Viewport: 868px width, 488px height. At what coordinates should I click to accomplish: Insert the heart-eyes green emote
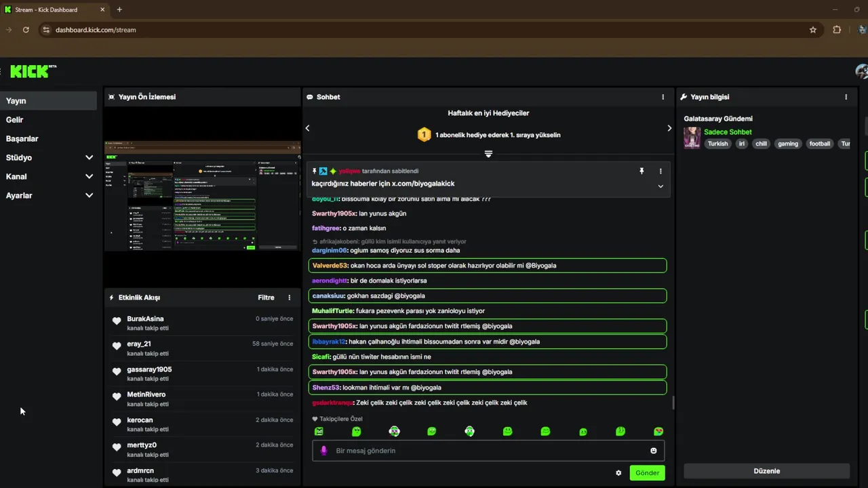[658, 432]
